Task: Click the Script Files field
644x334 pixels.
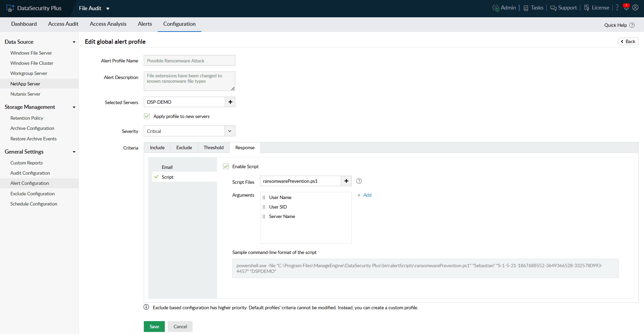Action: tap(300, 181)
